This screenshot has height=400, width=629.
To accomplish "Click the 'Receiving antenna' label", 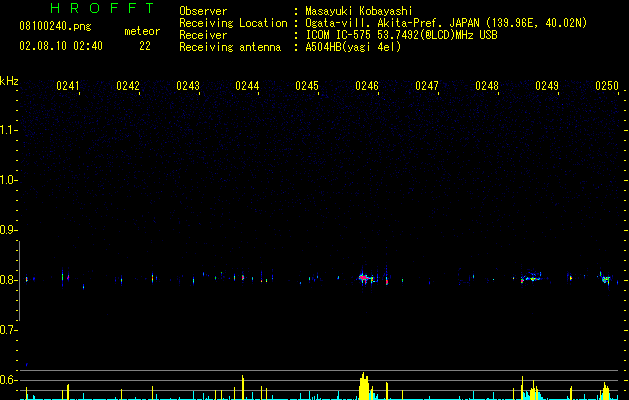I will coord(230,47).
